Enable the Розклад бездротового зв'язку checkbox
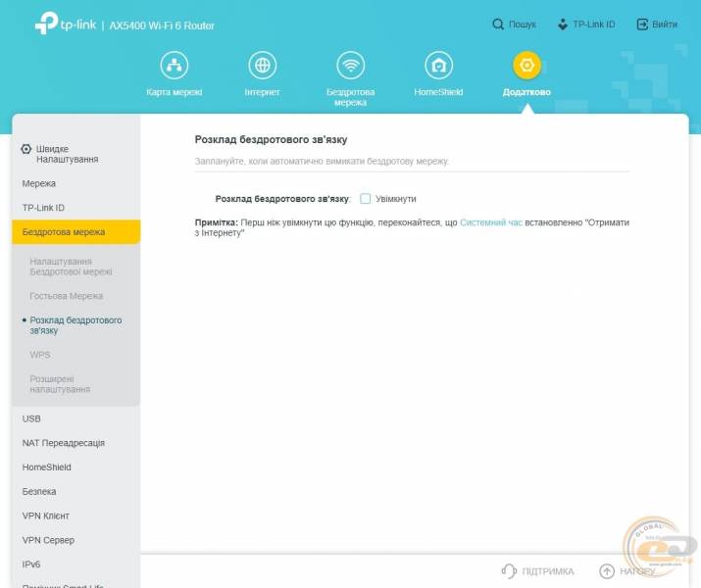 coord(366,199)
